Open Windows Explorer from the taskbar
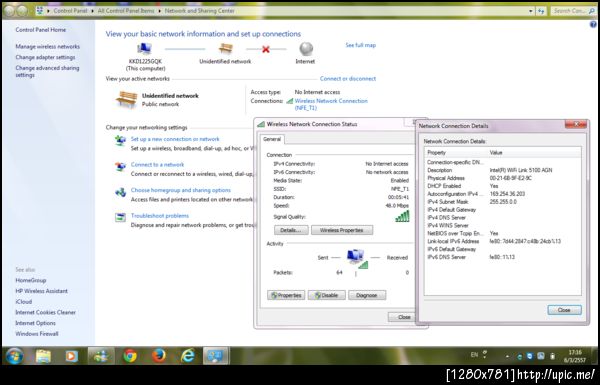600x385 pixels. [x=43, y=356]
